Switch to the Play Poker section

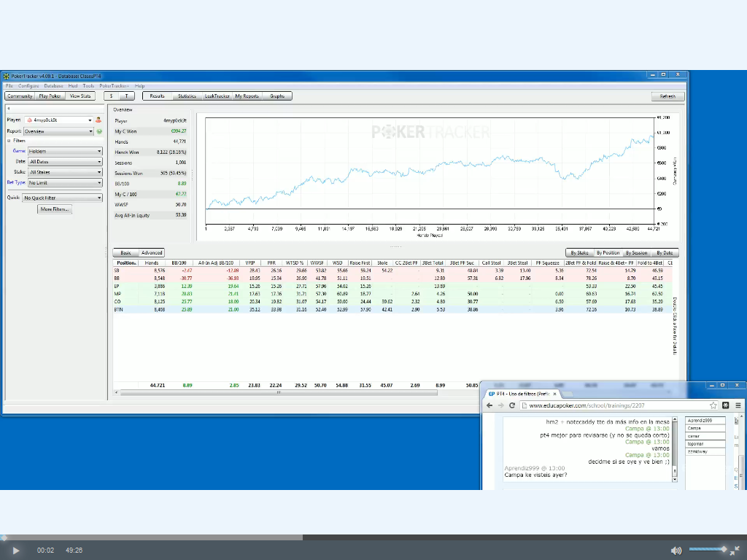pyautogui.click(x=50, y=96)
